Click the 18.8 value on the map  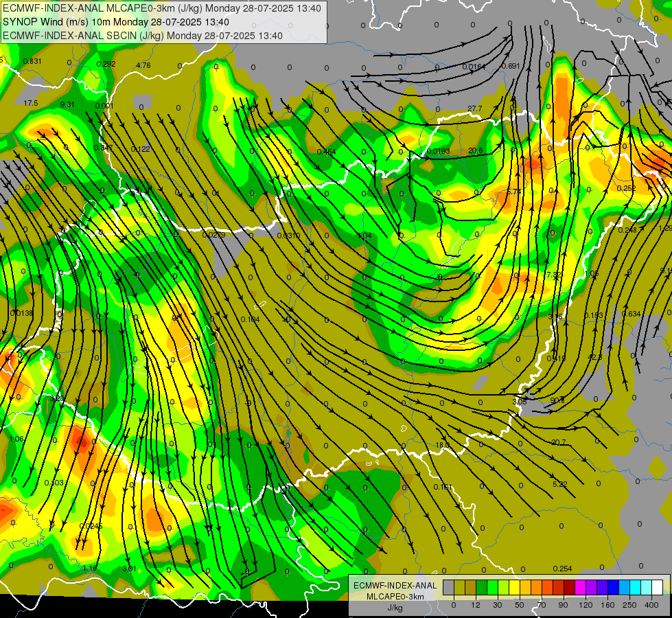coord(443,445)
